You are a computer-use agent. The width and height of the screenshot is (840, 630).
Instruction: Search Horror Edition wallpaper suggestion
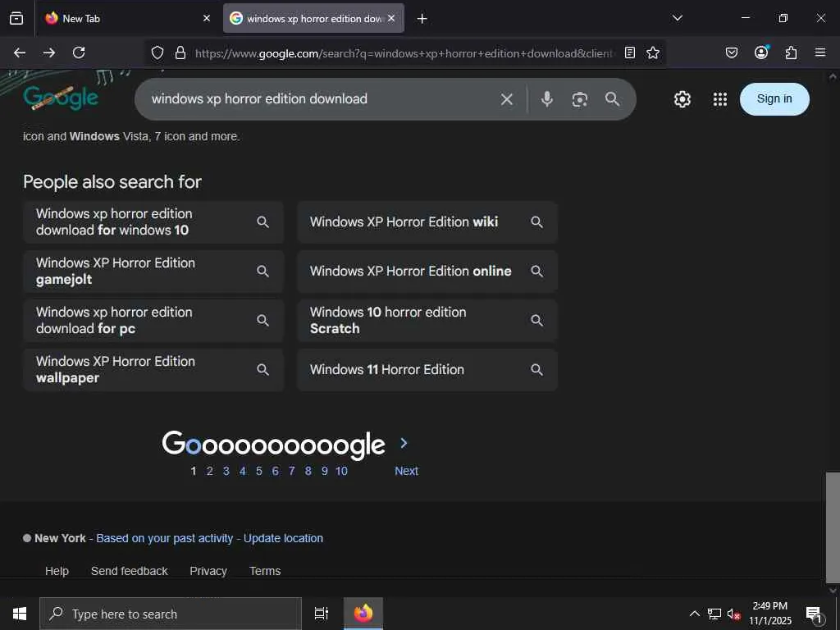(x=153, y=370)
